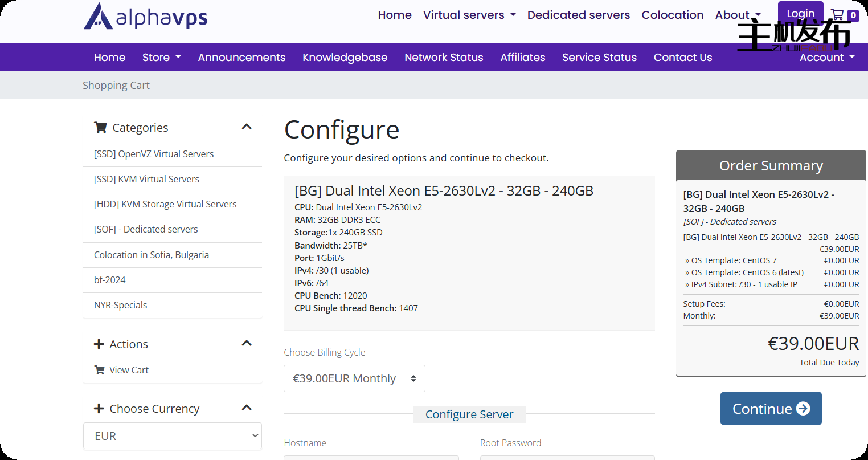Image resolution: width=868 pixels, height=460 pixels.
Task: Click the alphavps logo
Action: [146, 17]
